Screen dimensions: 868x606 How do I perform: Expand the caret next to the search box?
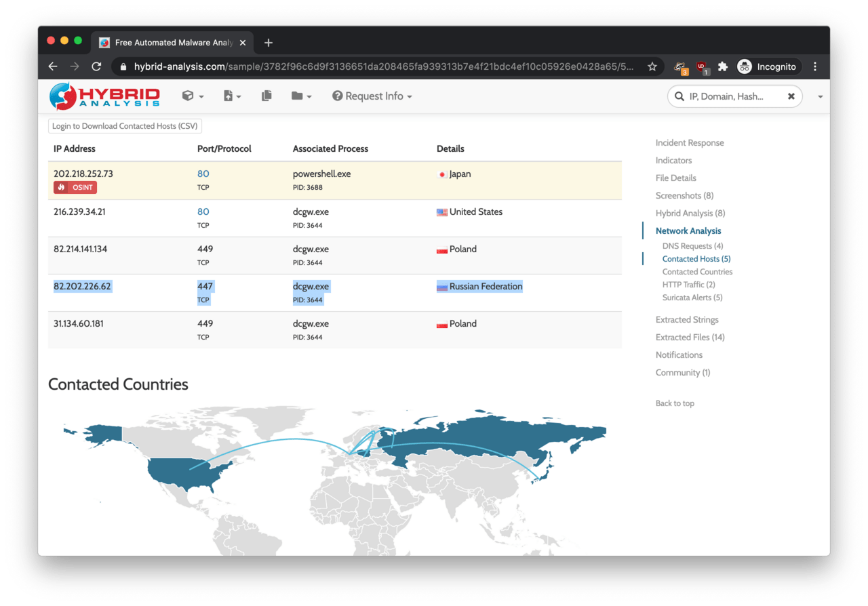tap(820, 97)
